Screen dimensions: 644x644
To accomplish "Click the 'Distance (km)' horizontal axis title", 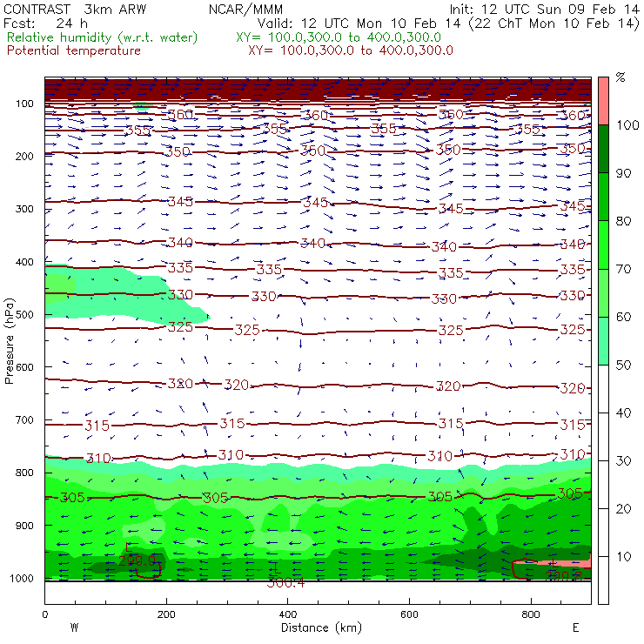I will pyautogui.click(x=321, y=627).
